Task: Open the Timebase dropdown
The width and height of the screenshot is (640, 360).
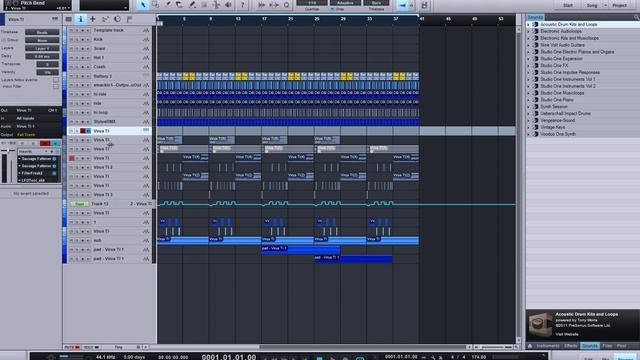Action: pos(42,32)
